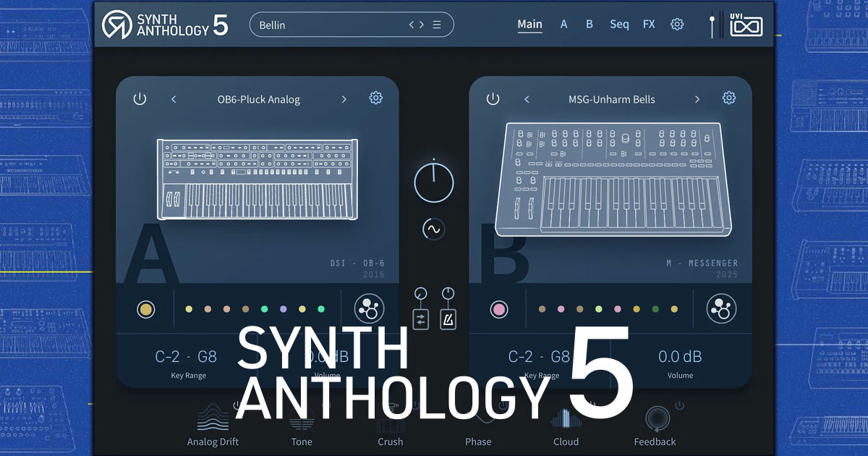The image size is (868, 456).
Task: Click the large center mix knob
Action: [434, 182]
